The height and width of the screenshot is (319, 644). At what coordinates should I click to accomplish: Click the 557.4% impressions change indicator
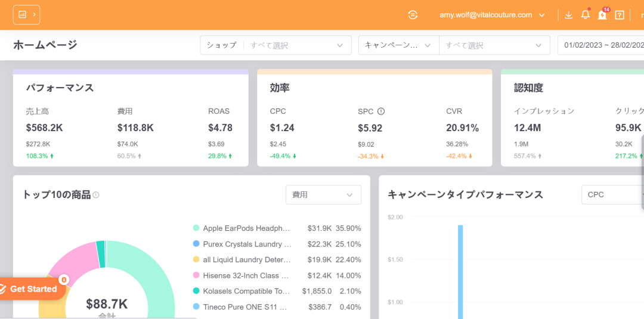click(x=527, y=156)
